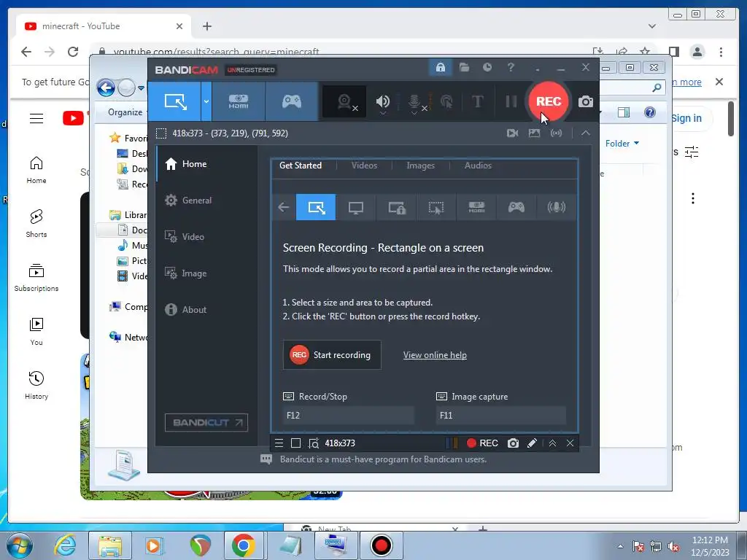Select audio only recording mode icon
The height and width of the screenshot is (560, 747).
(556, 207)
